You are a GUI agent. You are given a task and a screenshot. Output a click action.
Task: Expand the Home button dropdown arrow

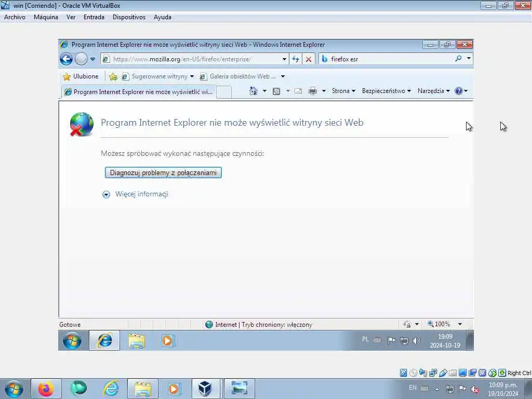tap(264, 91)
